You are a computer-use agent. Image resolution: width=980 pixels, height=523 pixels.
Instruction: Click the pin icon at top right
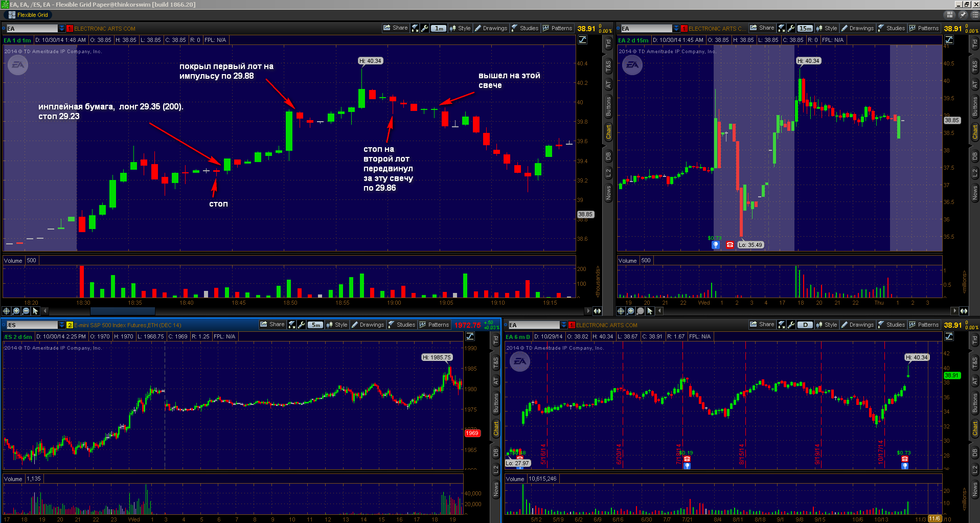coord(962,15)
